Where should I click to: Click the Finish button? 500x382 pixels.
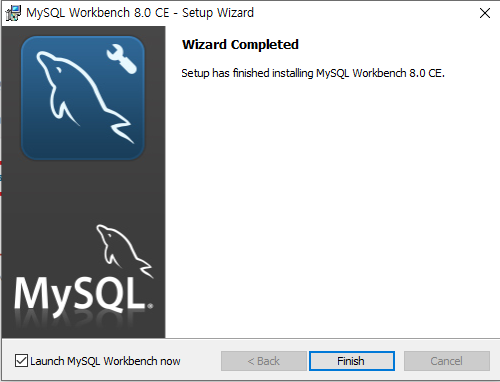[352, 361]
